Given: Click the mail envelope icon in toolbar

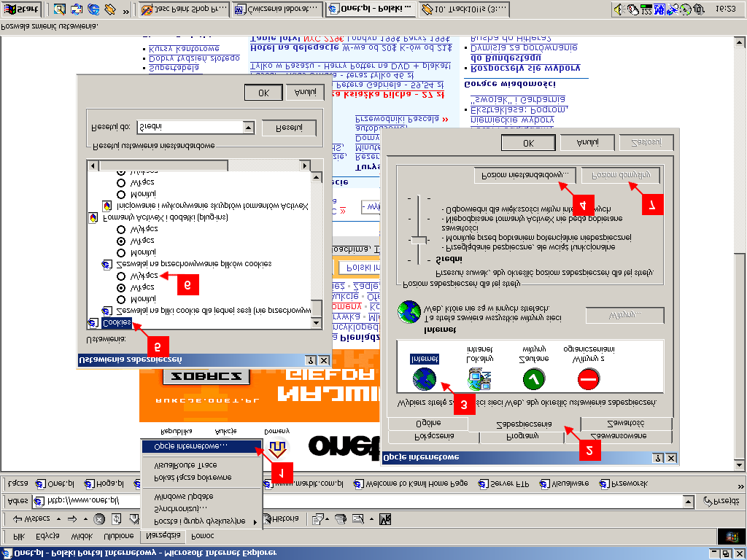Looking at the screenshot, I should tap(318, 519).
